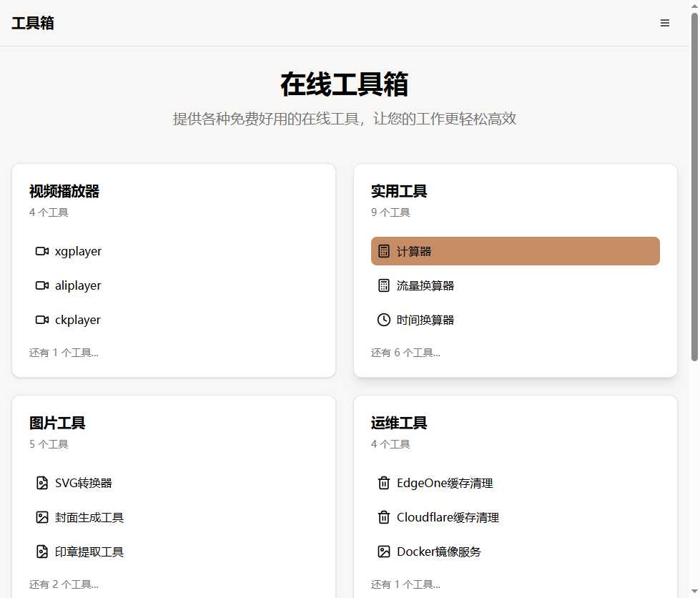The image size is (700, 598).
Task: Open the 印章提取工具 tool
Action: [89, 552]
